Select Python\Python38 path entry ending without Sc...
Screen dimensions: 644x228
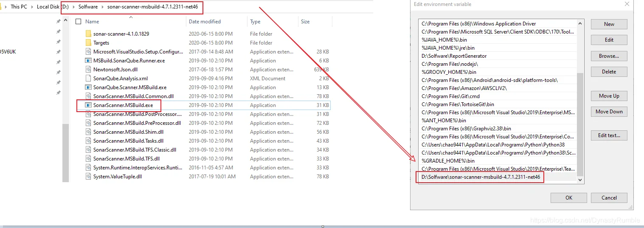(497, 145)
